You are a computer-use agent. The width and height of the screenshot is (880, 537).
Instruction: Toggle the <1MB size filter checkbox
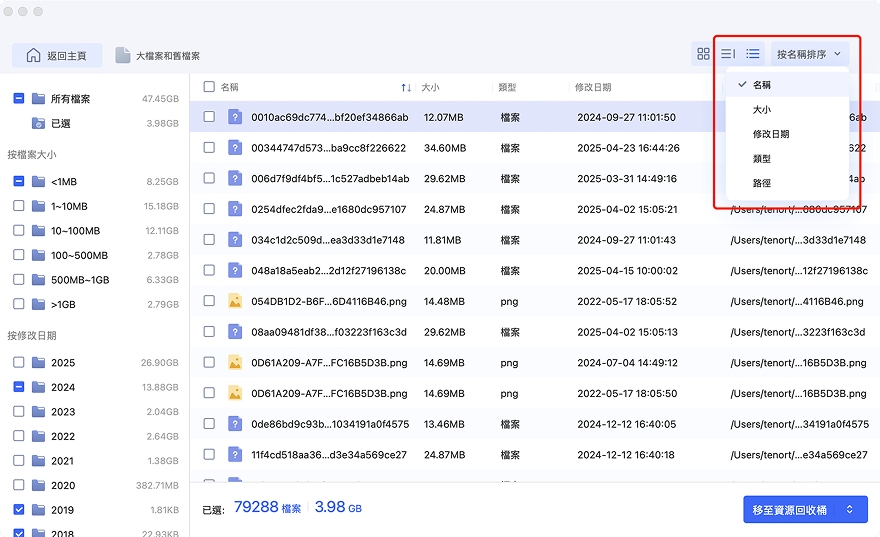pyautogui.click(x=19, y=182)
